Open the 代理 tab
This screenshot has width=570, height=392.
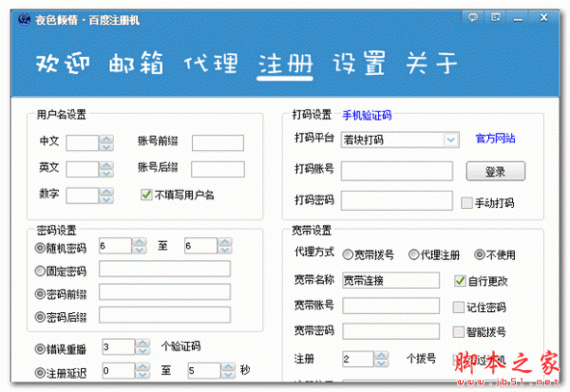tap(211, 64)
